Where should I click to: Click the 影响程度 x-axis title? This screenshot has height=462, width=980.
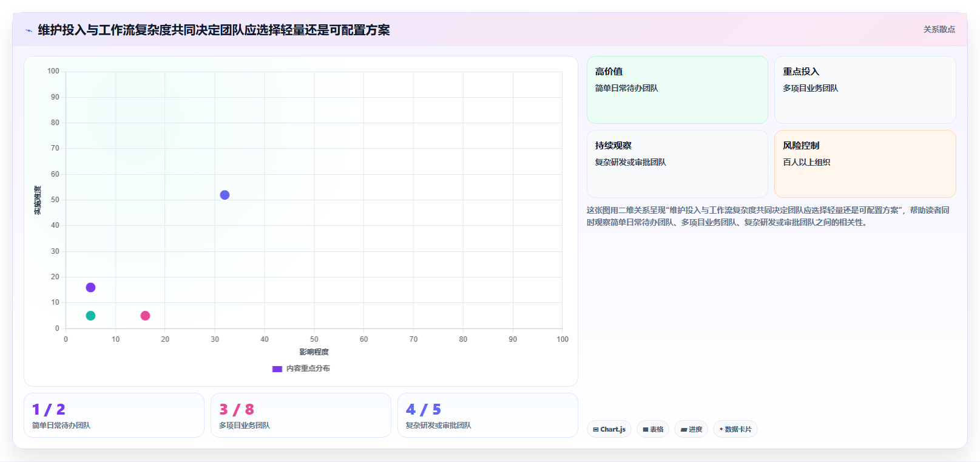click(314, 352)
